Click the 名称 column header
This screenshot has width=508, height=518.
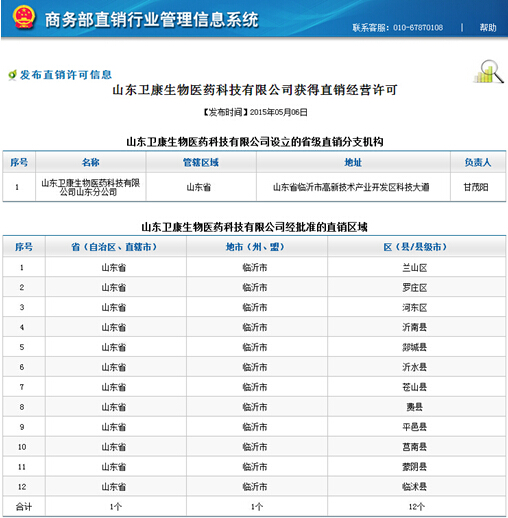click(91, 162)
